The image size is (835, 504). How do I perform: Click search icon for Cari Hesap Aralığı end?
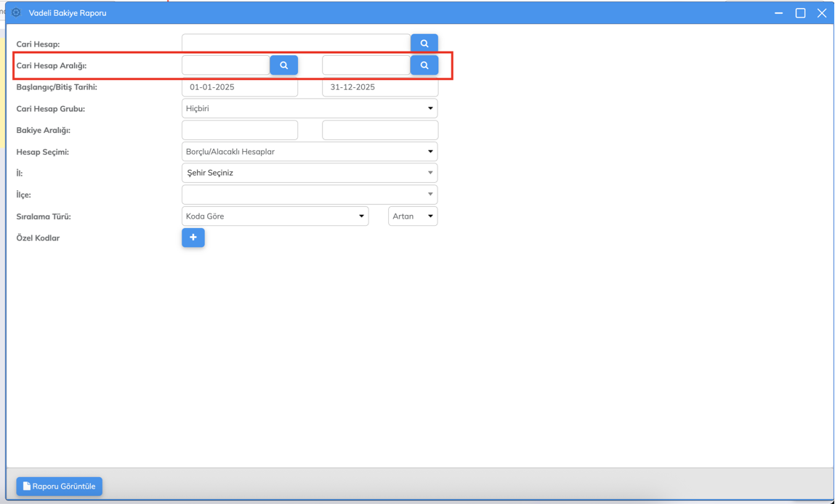(424, 65)
